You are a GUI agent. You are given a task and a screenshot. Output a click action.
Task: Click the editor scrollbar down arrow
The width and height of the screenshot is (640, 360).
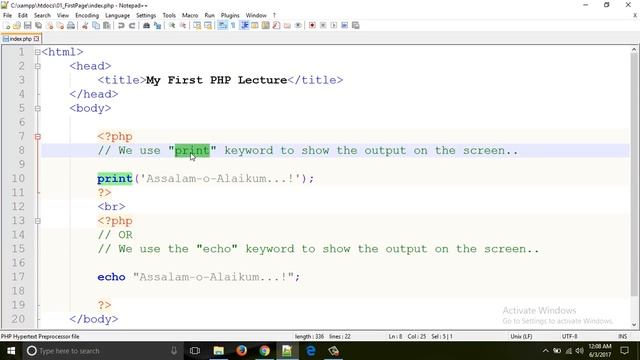(x=633, y=325)
